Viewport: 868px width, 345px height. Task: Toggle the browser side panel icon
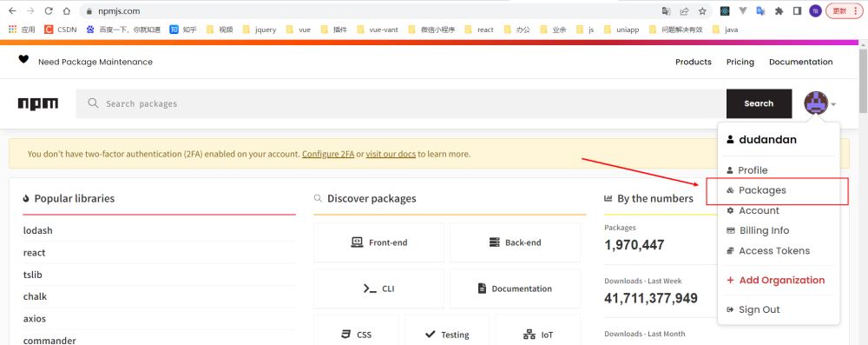(x=797, y=10)
